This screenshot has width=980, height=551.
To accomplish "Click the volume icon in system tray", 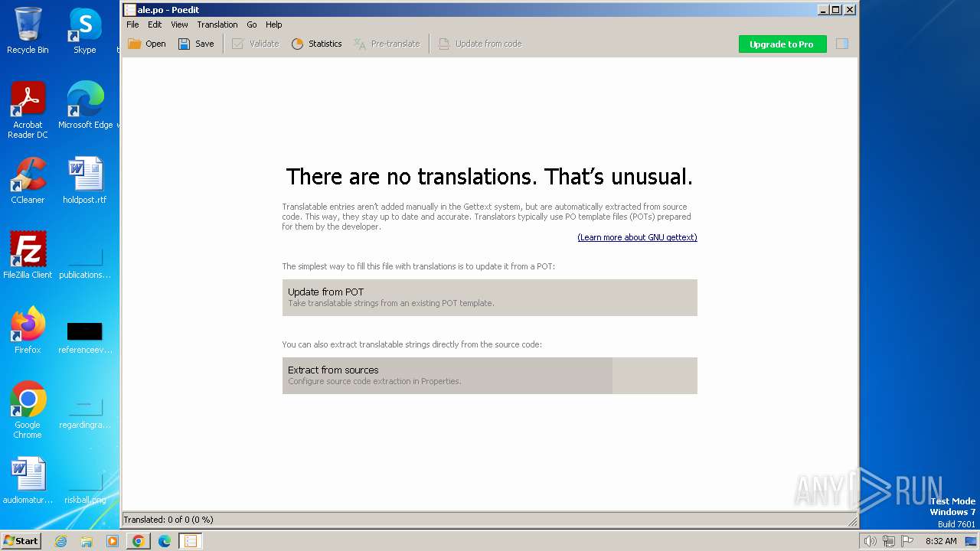I will click(870, 541).
